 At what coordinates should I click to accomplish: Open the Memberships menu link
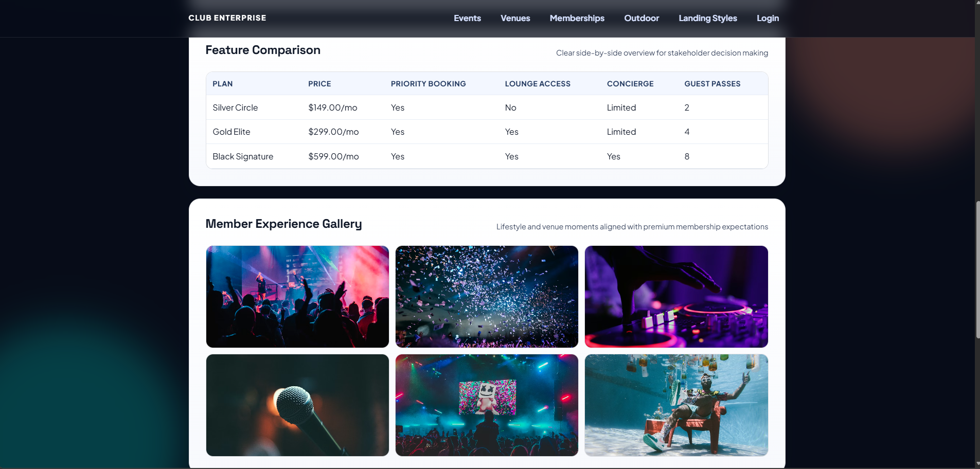click(577, 18)
